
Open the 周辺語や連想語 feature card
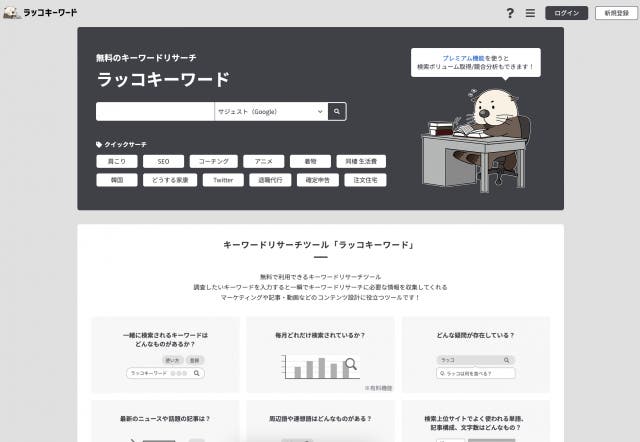[x=320, y=421]
